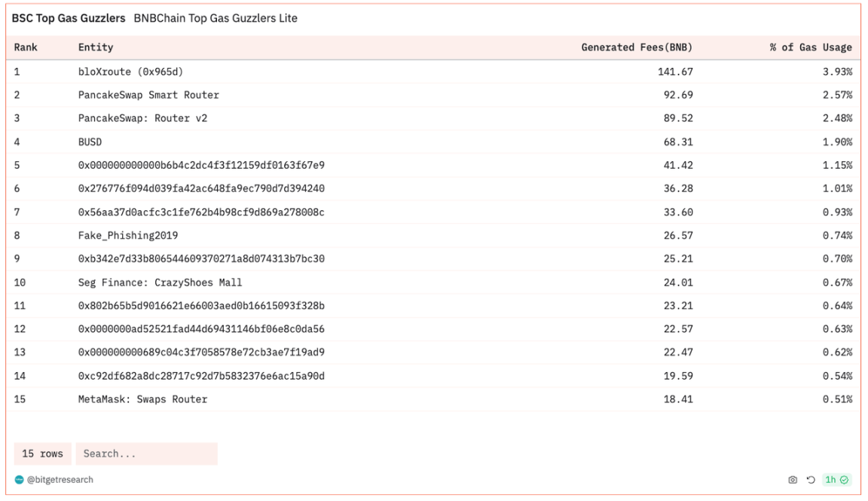Select the Fake_Phishing2019 entity cell
The image size is (868, 501).
[x=128, y=235]
